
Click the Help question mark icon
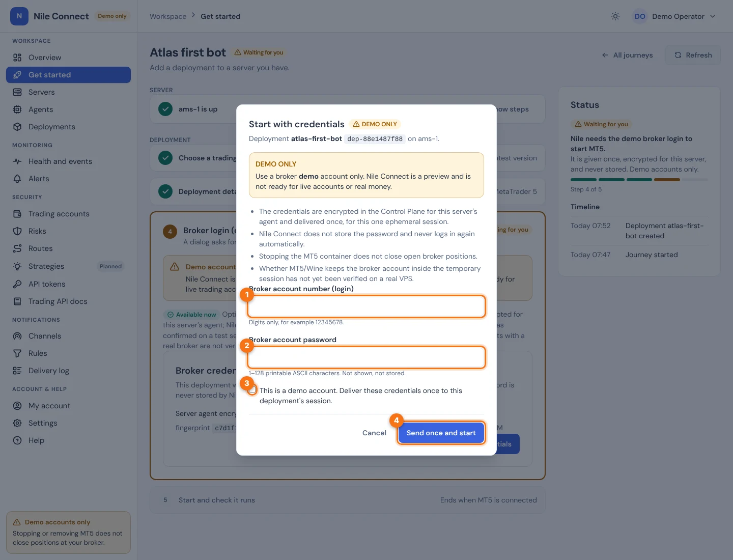17,440
